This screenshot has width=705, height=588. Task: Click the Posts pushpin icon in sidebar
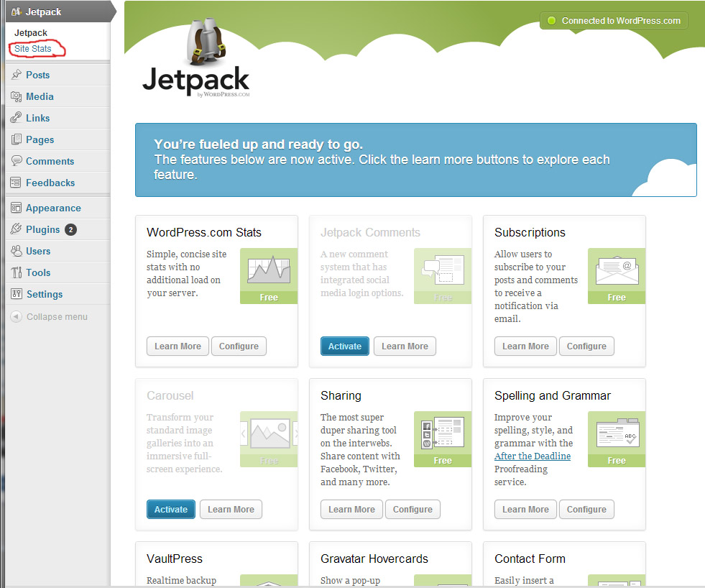[x=16, y=75]
